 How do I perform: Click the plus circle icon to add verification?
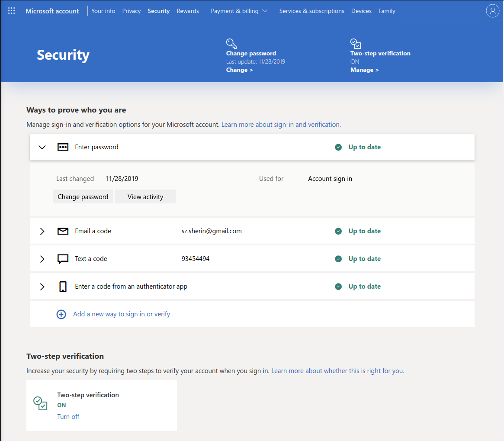tap(61, 314)
